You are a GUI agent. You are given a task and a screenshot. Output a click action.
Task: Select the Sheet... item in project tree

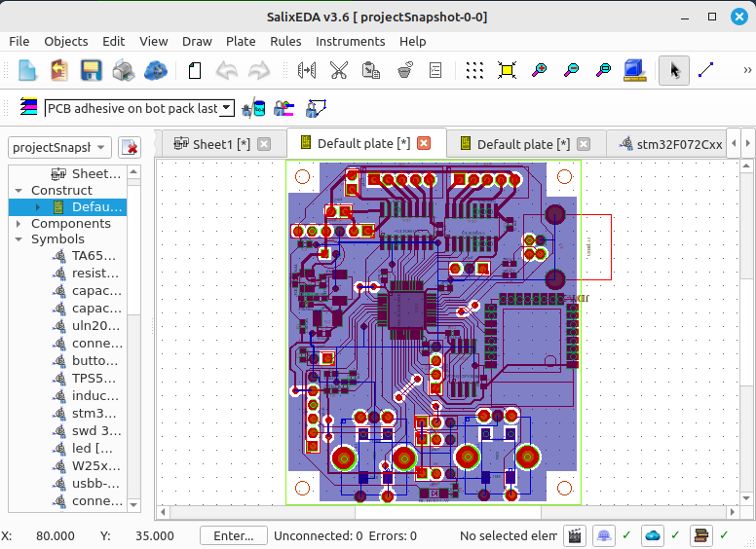(x=95, y=173)
